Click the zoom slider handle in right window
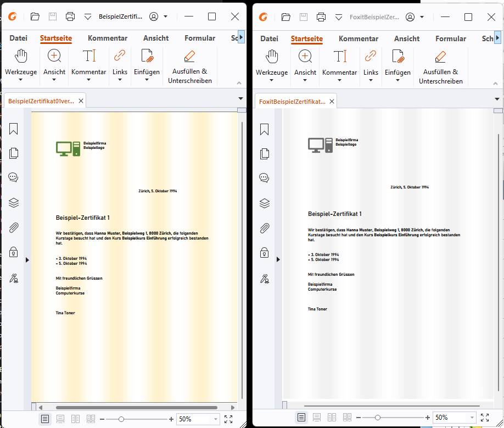The width and height of the screenshot is (504, 428). point(378,418)
